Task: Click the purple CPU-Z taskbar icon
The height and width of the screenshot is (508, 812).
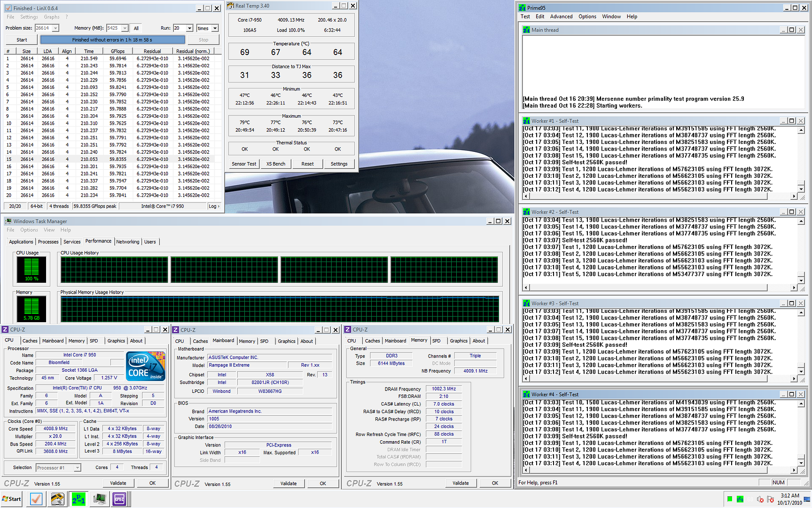Action: pos(119,499)
